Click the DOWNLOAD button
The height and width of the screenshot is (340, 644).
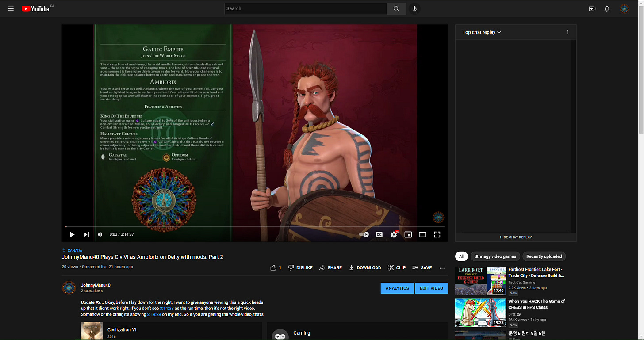click(x=364, y=267)
